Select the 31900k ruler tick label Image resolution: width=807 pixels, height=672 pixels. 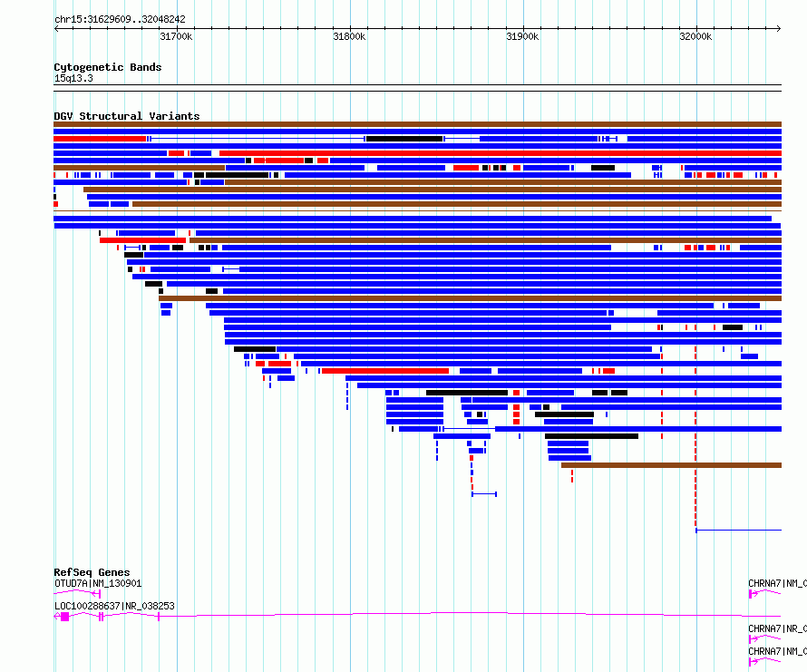click(522, 36)
